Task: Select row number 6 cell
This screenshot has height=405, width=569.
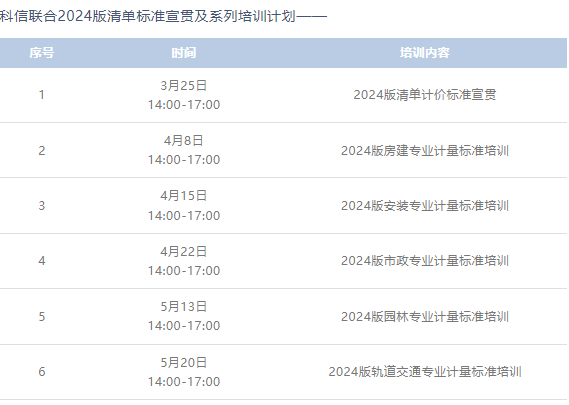Action: coord(42,372)
